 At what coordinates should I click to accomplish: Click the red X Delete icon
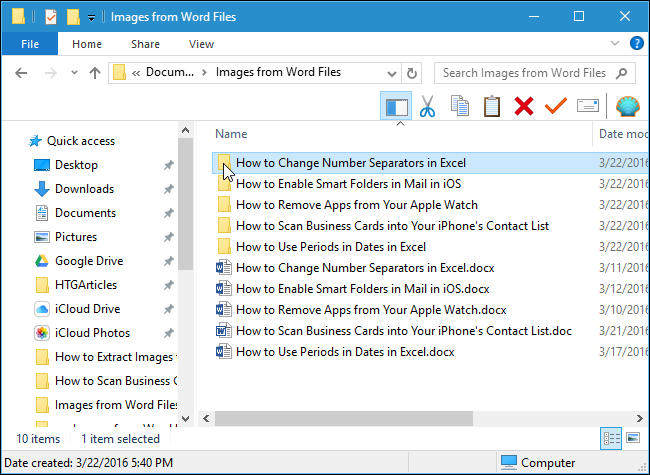click(523, 107)
